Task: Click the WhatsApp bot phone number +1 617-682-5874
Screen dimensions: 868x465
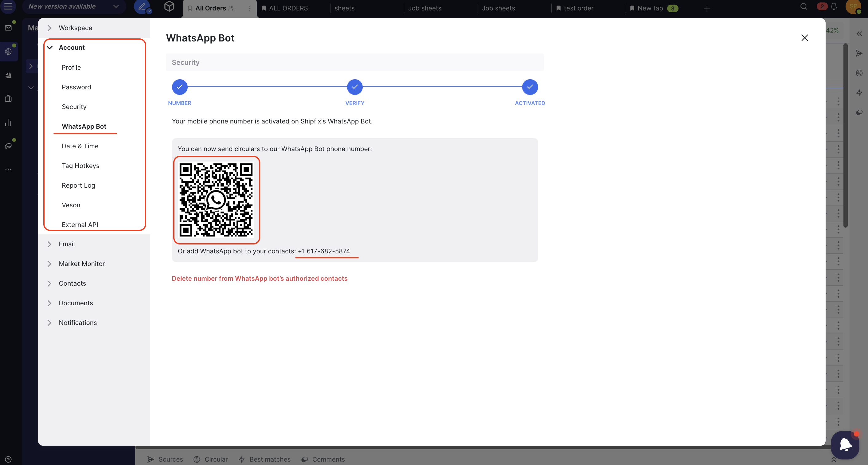Action: [324, 251]
